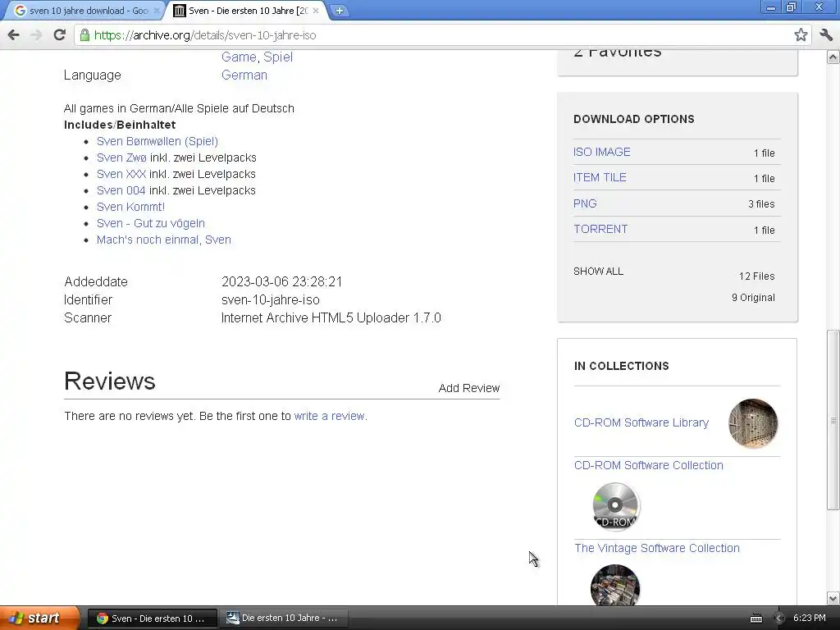Click the Vintage Software Collection thumbnail

pyautogui.click(x=615, y=585)
